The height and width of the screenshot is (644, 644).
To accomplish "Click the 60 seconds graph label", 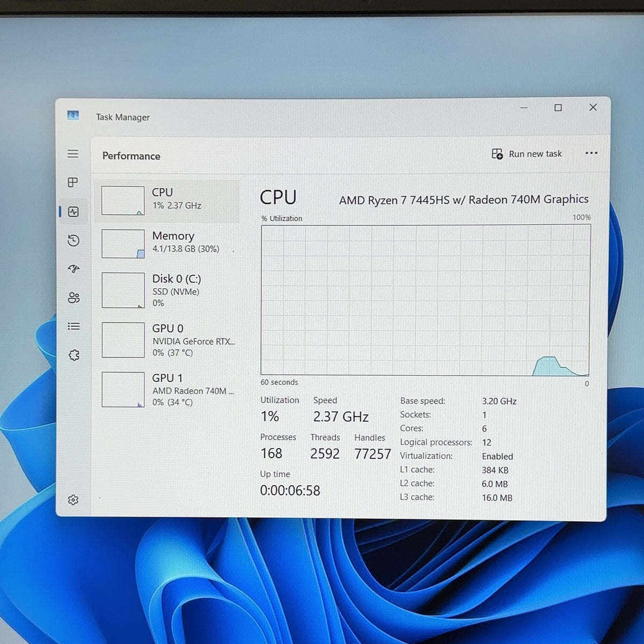I will pyautogui.click(x=279, y=382).
